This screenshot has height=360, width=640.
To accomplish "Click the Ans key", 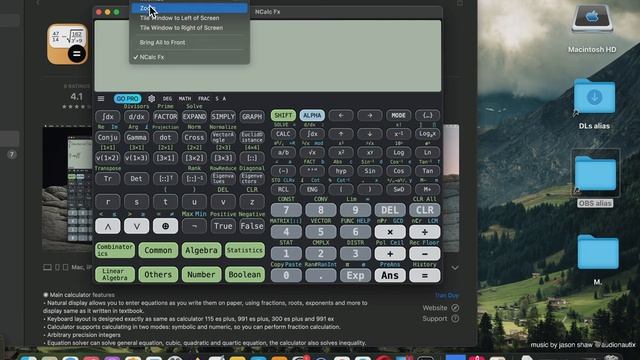I will 390,276.
